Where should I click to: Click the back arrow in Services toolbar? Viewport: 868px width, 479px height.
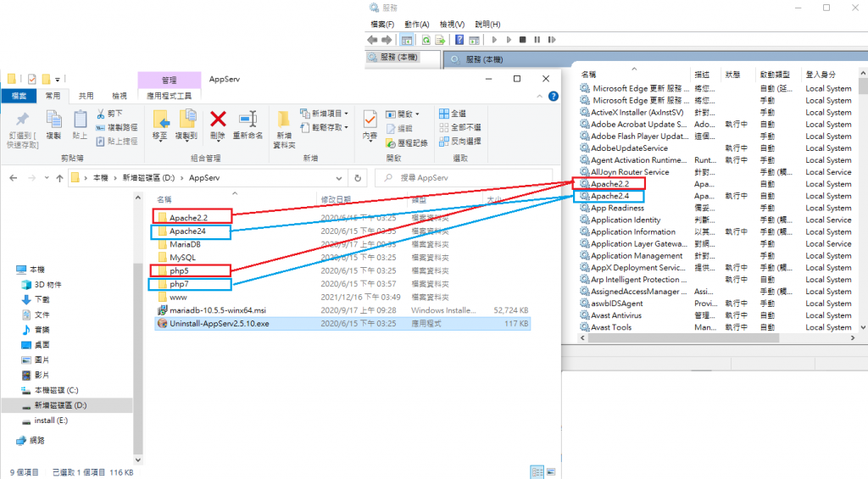point(373,40)
